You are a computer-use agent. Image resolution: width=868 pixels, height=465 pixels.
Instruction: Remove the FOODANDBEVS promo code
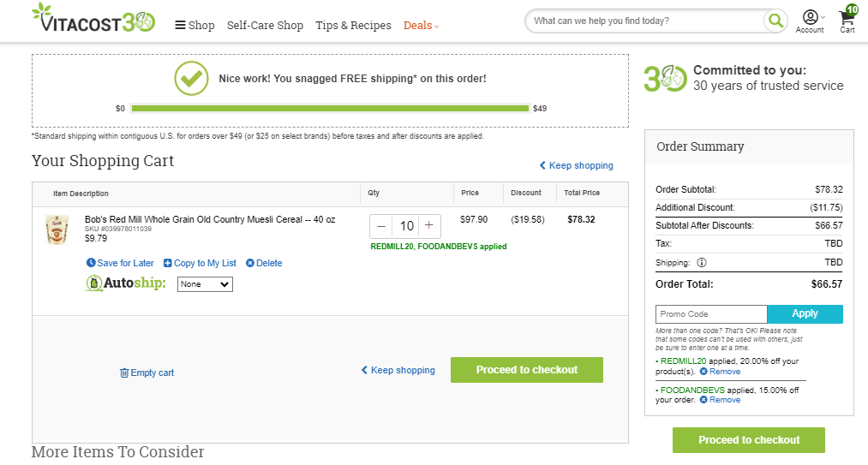pyautogui.click(x=720, y=400)
